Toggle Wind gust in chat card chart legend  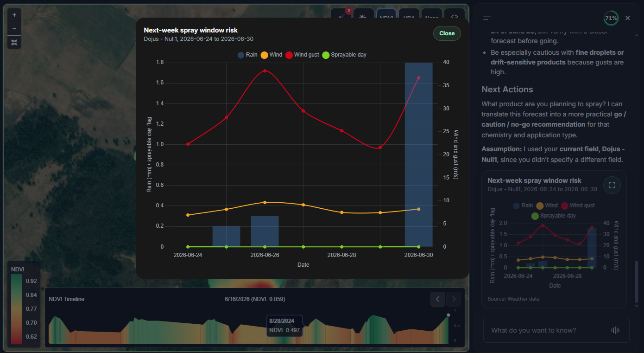coord(578,205)
